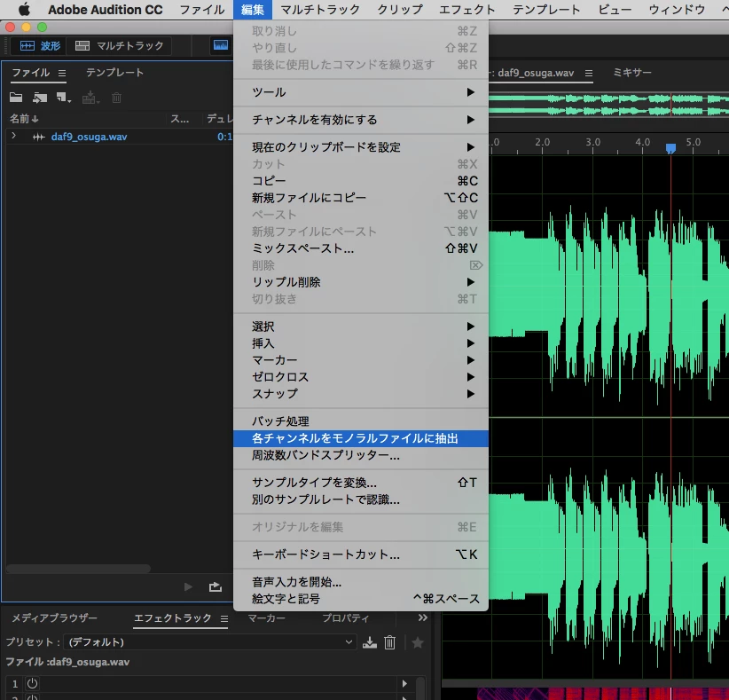Open the ビュー menu
The width and height of the screenshot is (729, 700).
pyautogui.click(x=615, y=9)
